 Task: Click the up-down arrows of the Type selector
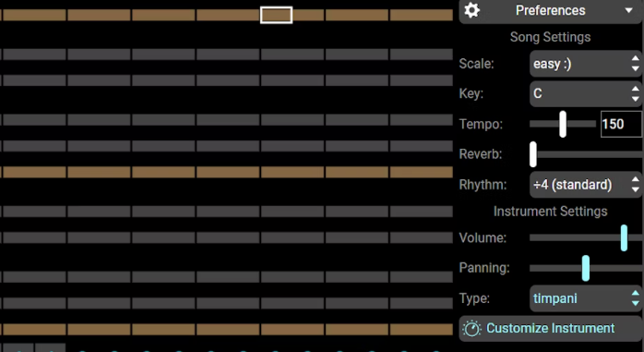point(635,298)
